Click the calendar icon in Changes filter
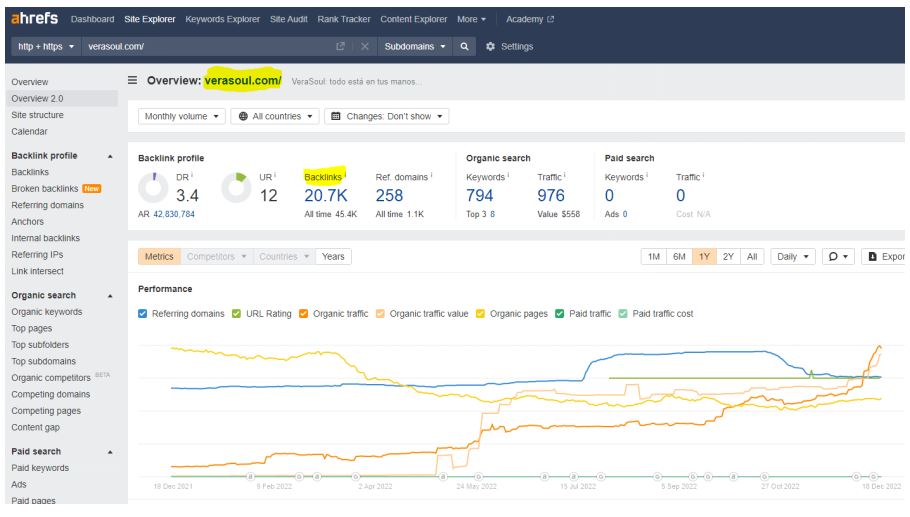 [x=335, y=116]
